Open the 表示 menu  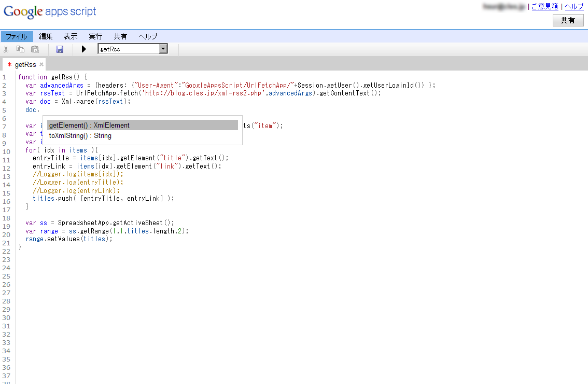tap(71, 36)
